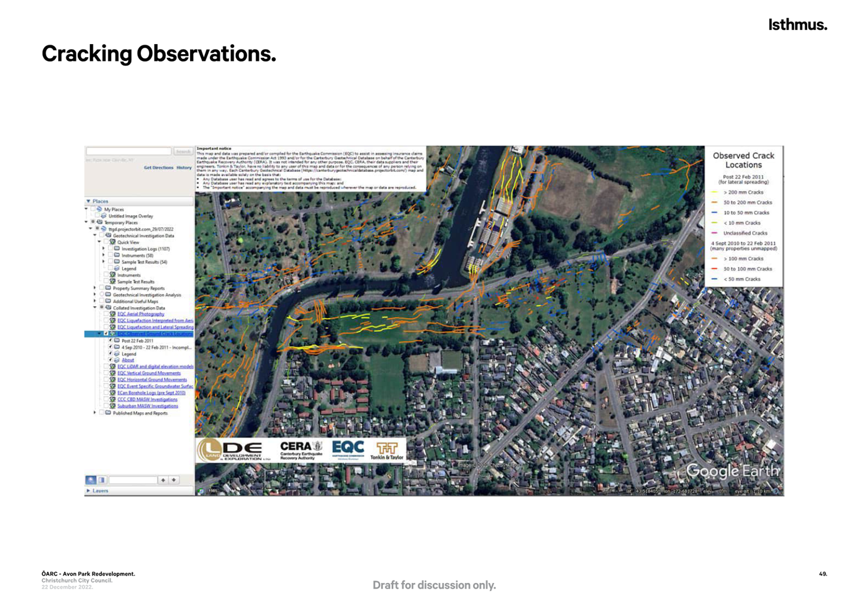The image size is (868, 614).
Task: Click the ttgd.projectorbit.com globe icon
Action: tap(104, 228)
